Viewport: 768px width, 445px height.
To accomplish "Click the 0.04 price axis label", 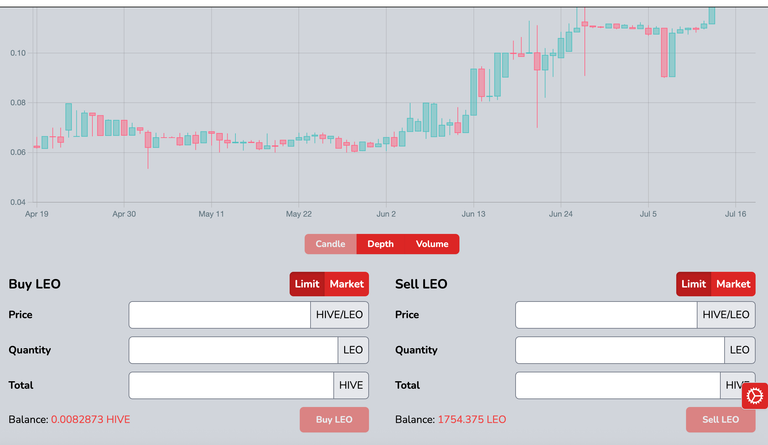I will (x=18, y=202).
